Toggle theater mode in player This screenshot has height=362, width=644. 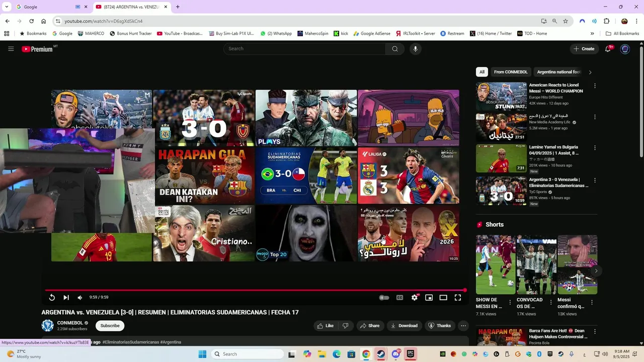coord(443,298)
